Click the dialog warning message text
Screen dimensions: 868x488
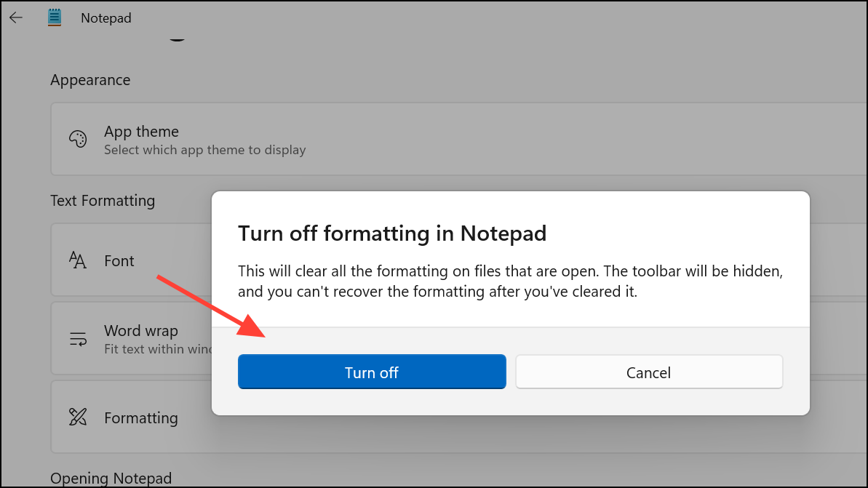click(509, 281)
